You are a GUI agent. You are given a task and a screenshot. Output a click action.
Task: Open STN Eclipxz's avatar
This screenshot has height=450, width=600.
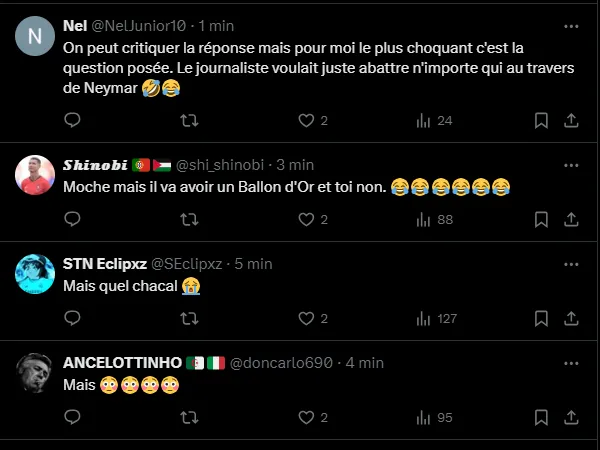click(35, 274)
